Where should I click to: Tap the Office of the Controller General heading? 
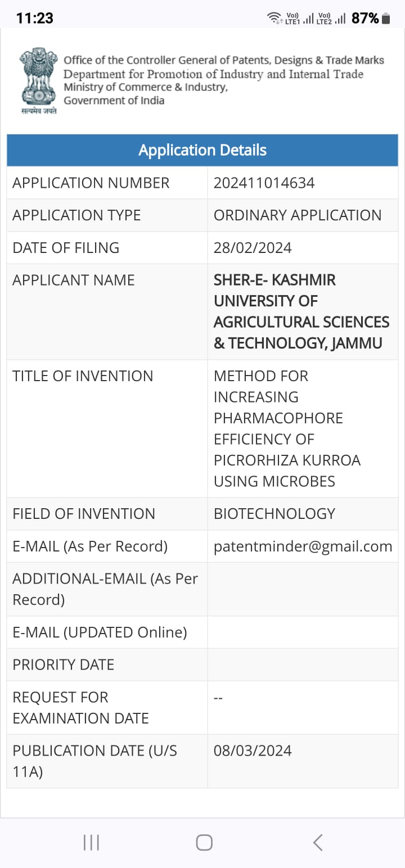click(224, 60)
